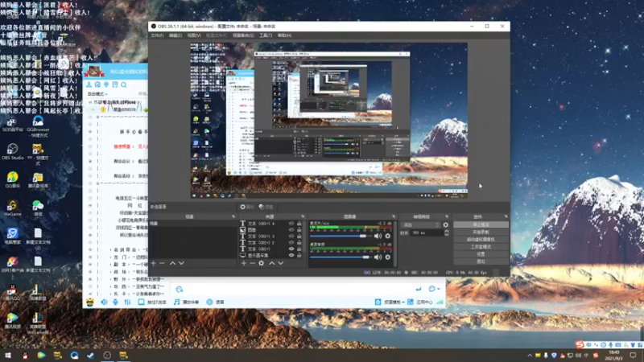This screenshot has width=644, height=362.
Task: Open the Help menu in OBS
Action: click(284, 35)
